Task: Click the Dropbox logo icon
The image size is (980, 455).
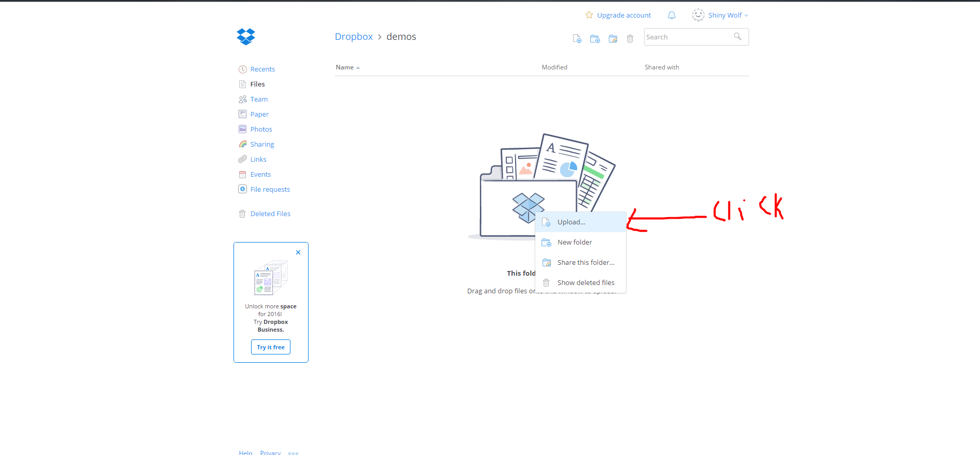Action: [246, 37]
